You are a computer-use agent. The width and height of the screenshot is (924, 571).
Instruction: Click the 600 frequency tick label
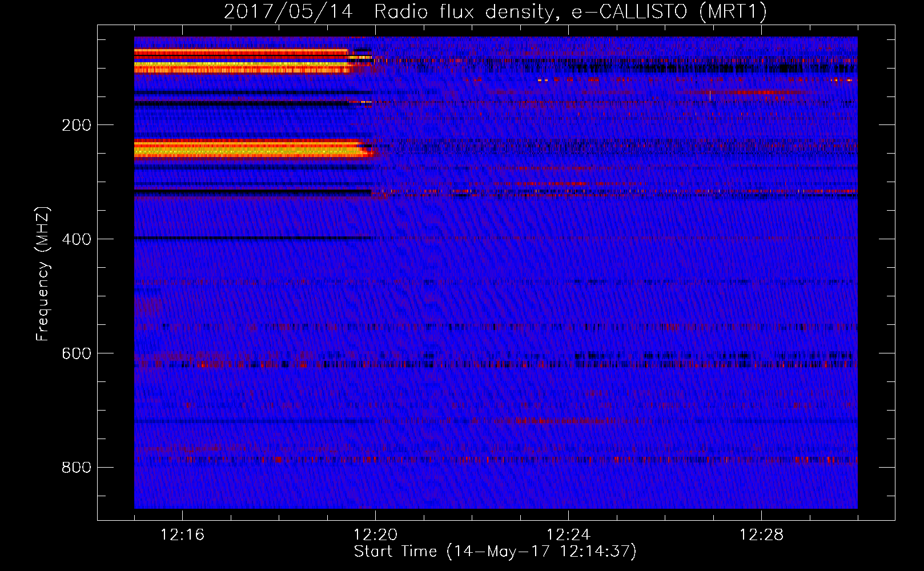tap(77, 353)
